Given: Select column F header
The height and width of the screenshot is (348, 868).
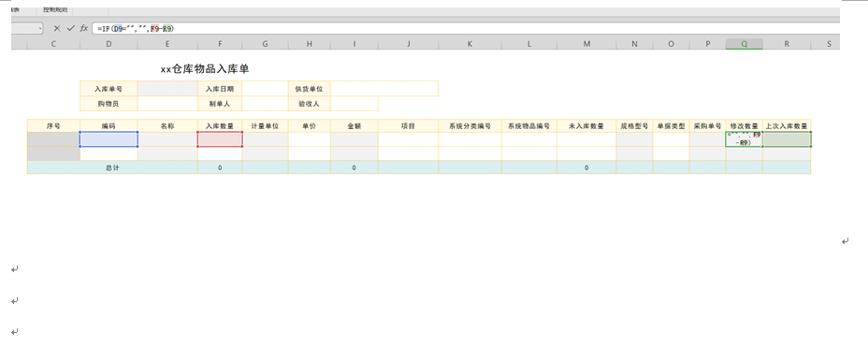Looking at the screenshot, I should (x=220, y=44).
